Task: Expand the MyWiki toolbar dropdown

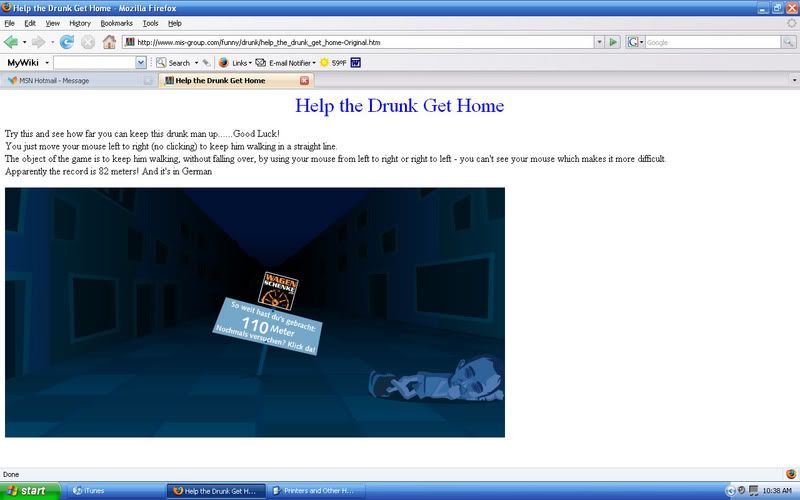Action: 47,62
